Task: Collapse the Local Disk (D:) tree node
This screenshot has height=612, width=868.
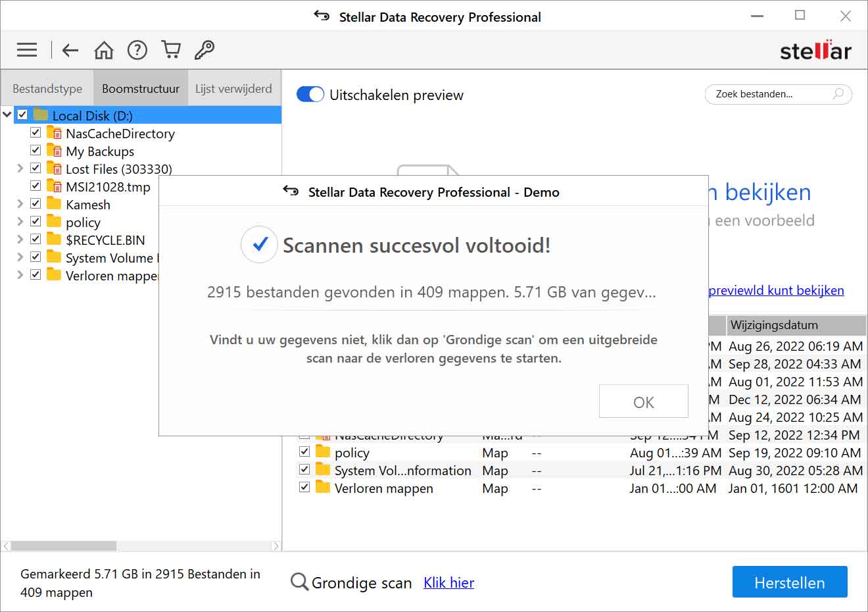Action: (x=7, y=115)
